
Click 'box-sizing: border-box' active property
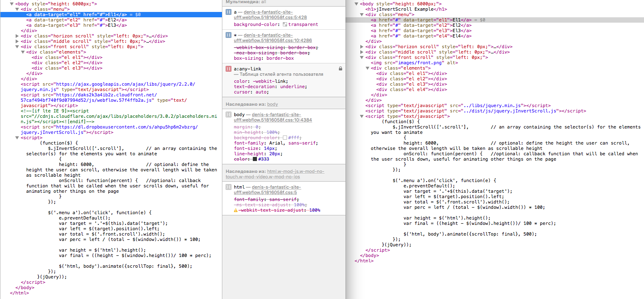(x=264, y=58)
